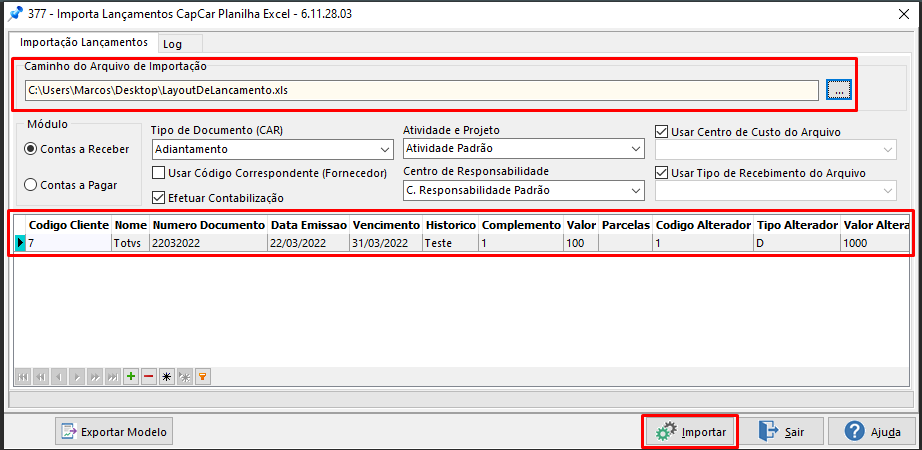Select the Totvs name cell
This screenshot has height=450, width=922.
click(x=131, y=243)
